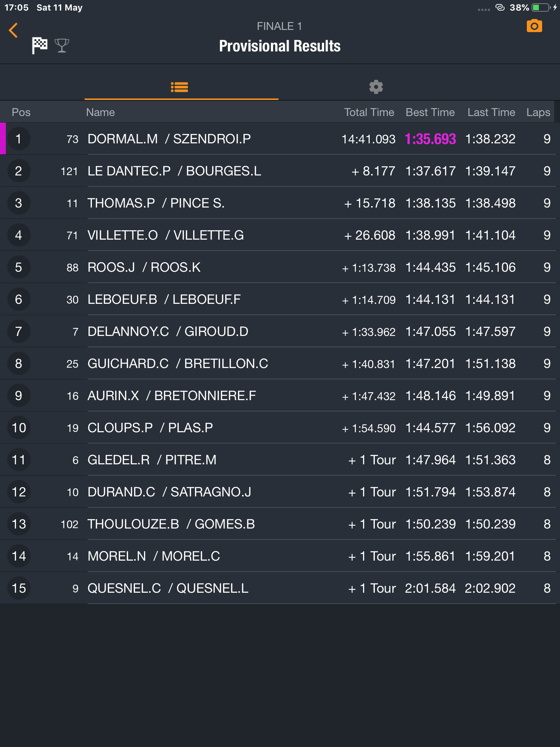Sort by the Total Time column header
560x747 pixels.
tap(369, 112)
